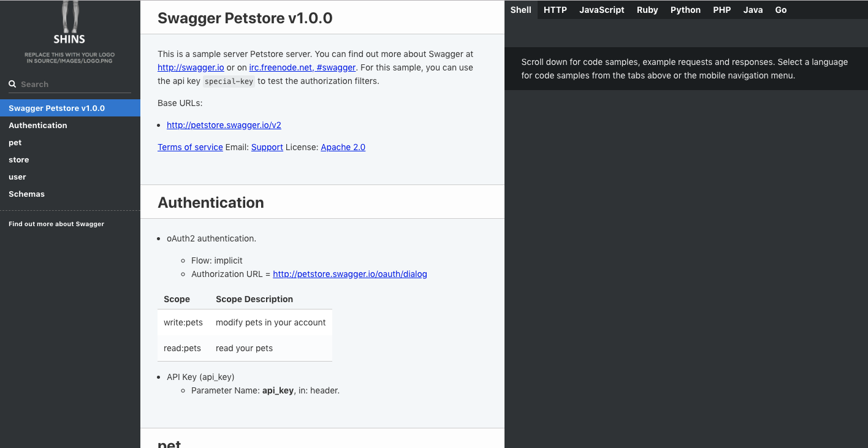Viewport: 868px width, 448px height.
Task: Go to Authentication in sidebar
Action: 70,125
